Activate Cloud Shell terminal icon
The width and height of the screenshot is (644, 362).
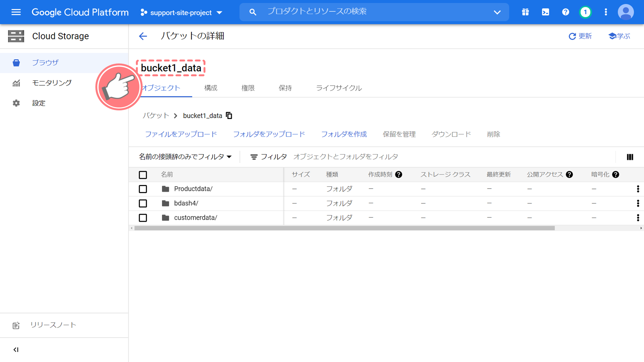[545, 12]
